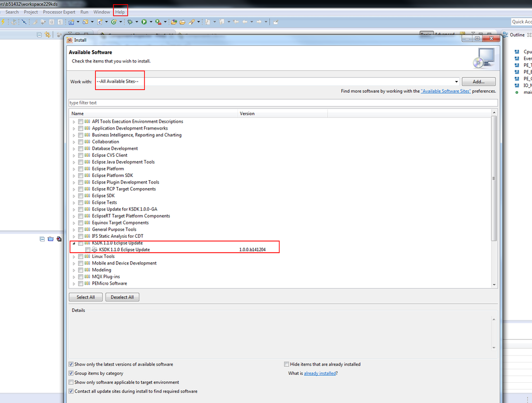Toggle Contact all update sites checkbox
The height and width of the screenshot is (403, 532).
[71, 391]
